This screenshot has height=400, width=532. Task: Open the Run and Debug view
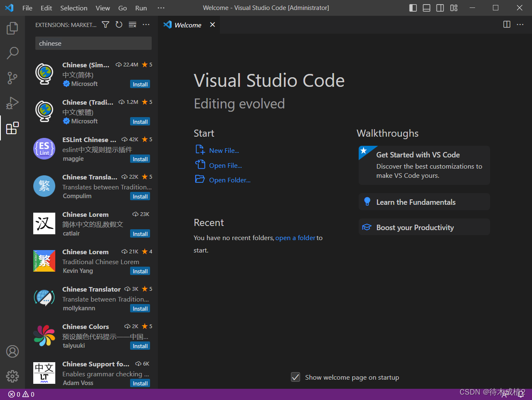coord(12,103)
